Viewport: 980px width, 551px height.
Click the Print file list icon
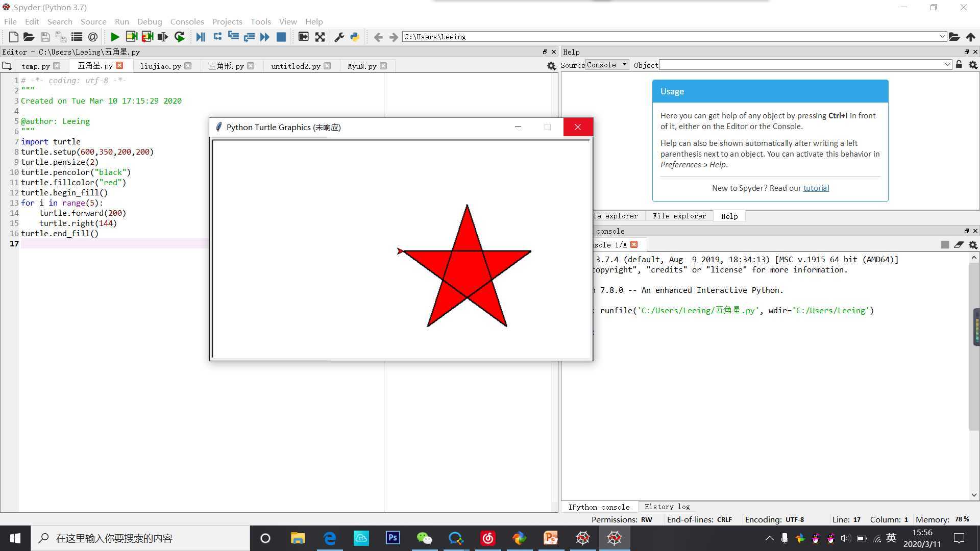[x=77, y=37]
